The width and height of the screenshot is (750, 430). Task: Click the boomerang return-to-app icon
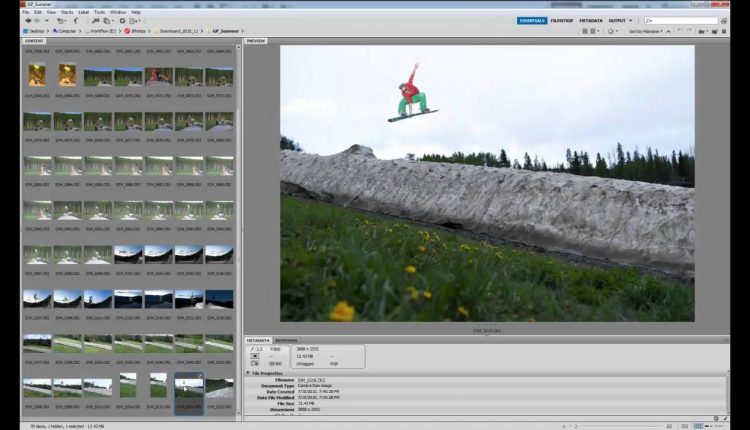(x=76, y=21)
